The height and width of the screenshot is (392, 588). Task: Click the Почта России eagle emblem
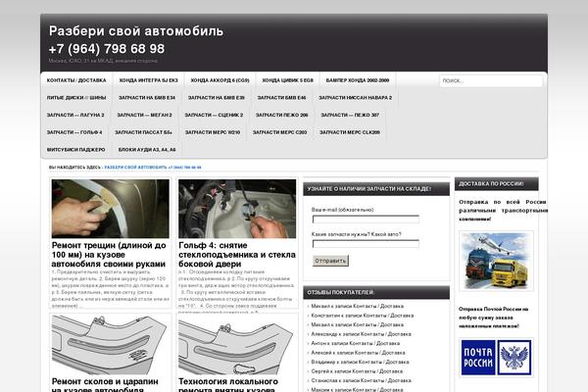click(514, 358)
